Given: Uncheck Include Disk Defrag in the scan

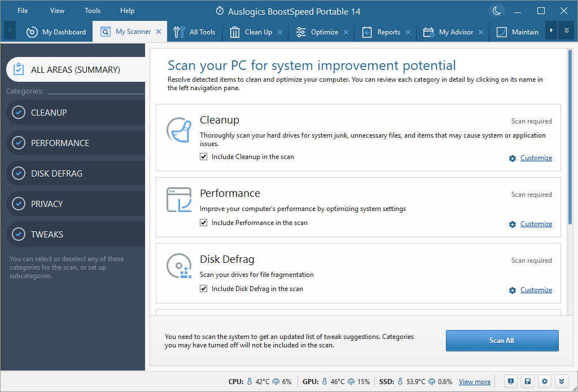Looking at the screenshot, I should click(x=204, y=289).
